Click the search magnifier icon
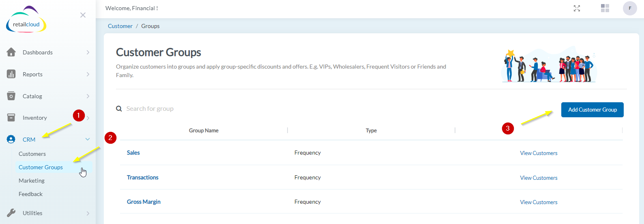This screenshot has width=644, height=224. [119, 109]
